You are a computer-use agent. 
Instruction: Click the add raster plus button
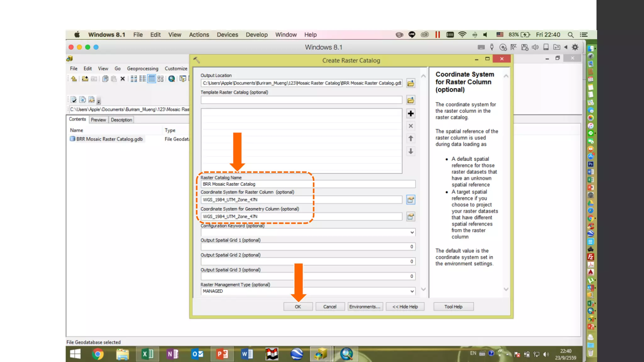click(x=411, y=113)
